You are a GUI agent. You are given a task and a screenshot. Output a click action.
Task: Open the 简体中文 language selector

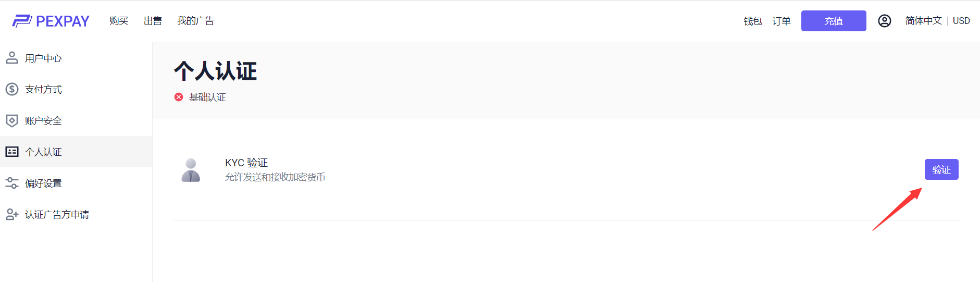tap(923, 21)
